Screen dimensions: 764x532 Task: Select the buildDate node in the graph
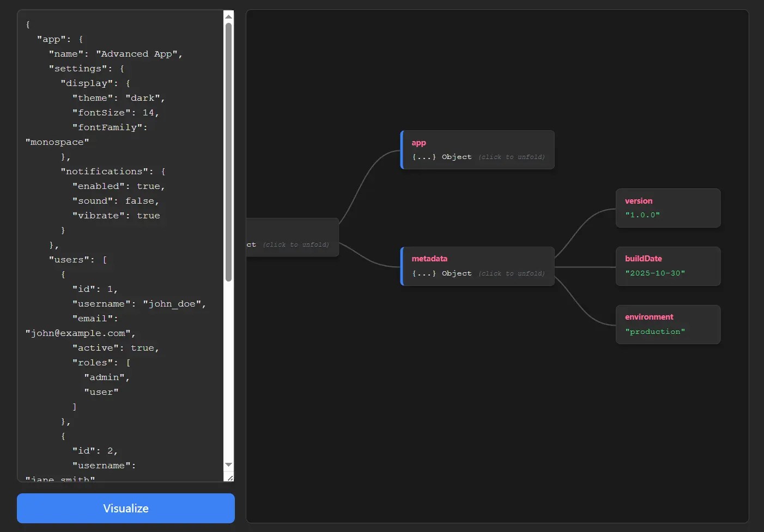[x=668, y=266]
